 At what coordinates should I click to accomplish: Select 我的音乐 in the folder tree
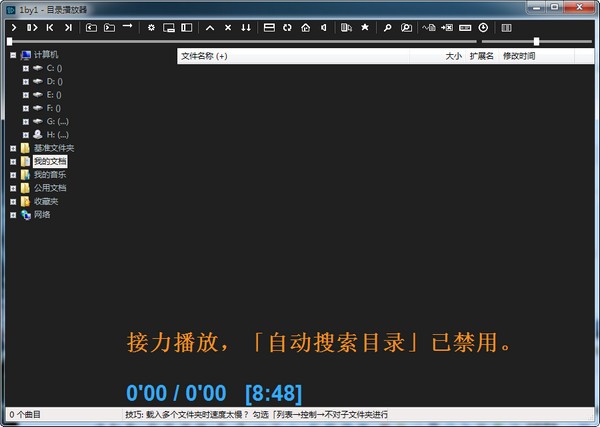click(49, 174)
